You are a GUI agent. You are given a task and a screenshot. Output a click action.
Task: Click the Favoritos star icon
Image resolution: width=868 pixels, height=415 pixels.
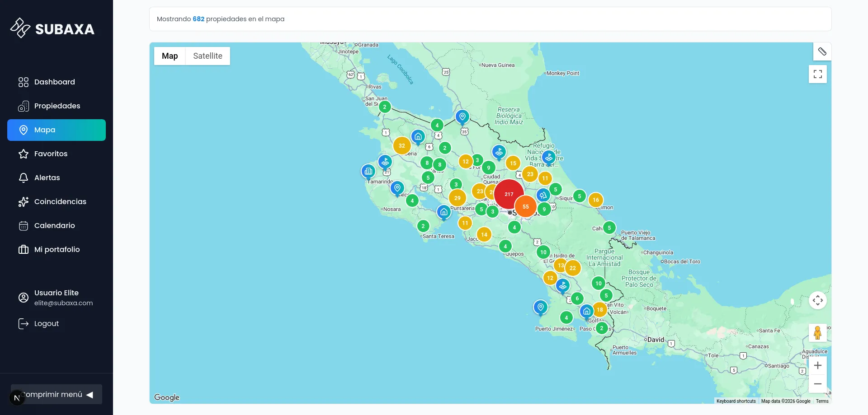(x=24, y=154)
